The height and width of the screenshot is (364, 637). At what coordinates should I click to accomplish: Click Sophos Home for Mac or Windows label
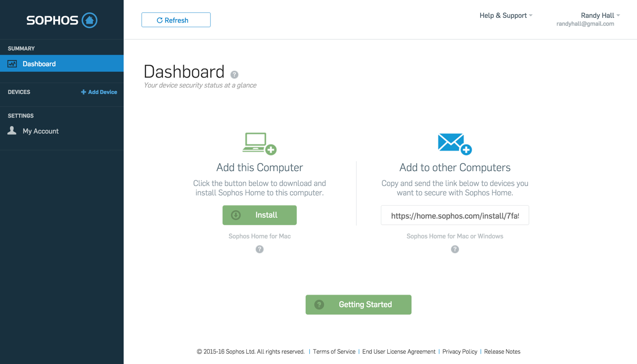pyautogui.click(x=455, y=236)
